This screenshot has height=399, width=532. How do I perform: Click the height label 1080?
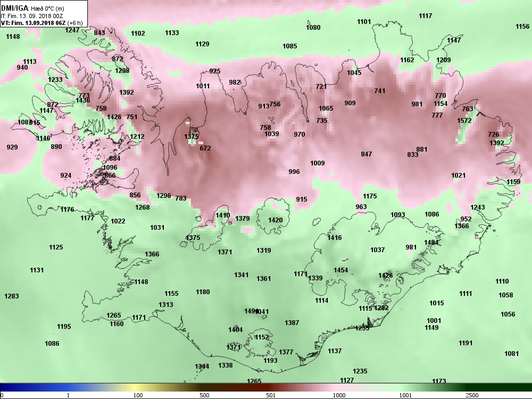[313, 28]
